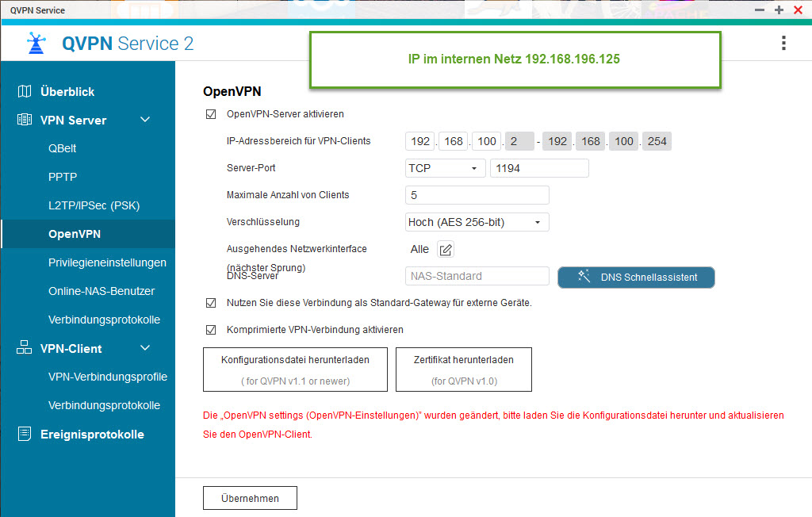Open Ereignisprotokolle via its sidebar icon
Screen dimensions: 812x517
25,434
